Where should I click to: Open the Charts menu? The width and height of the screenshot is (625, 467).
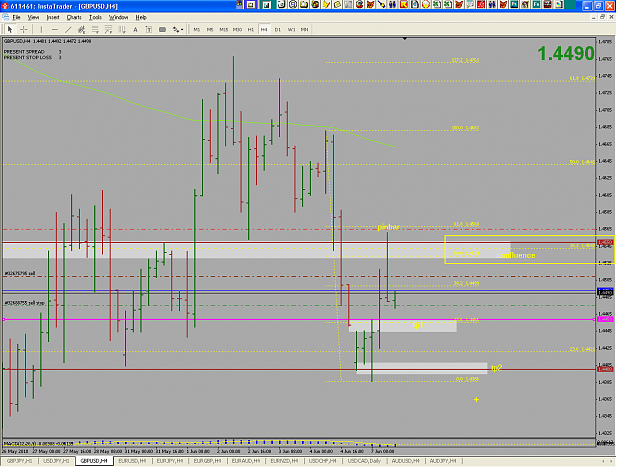coord(74,18)
